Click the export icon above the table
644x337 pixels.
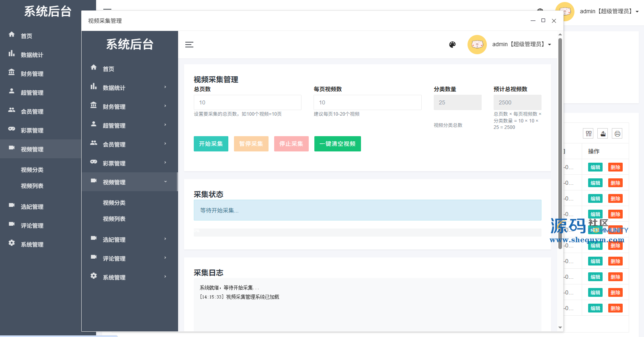[603, 134]
